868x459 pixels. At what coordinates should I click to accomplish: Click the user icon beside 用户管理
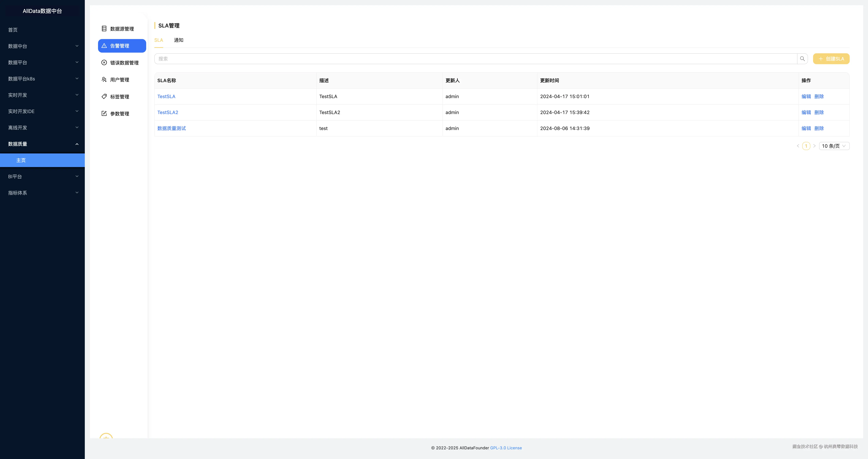click(104, 80)
